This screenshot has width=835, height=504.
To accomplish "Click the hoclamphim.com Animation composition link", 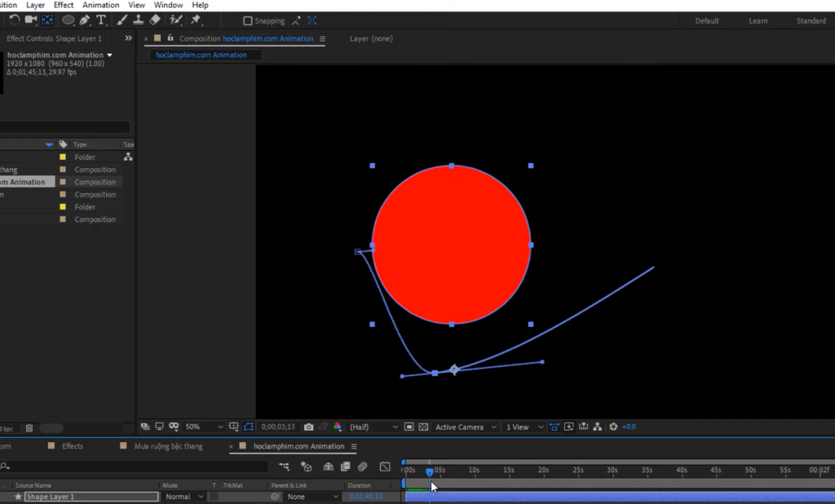I will 269,38.
